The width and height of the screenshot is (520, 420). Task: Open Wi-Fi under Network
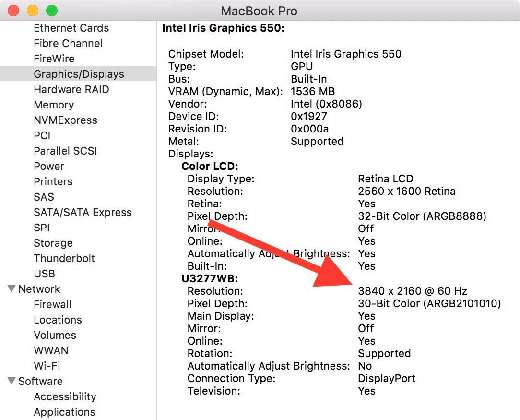47,366
